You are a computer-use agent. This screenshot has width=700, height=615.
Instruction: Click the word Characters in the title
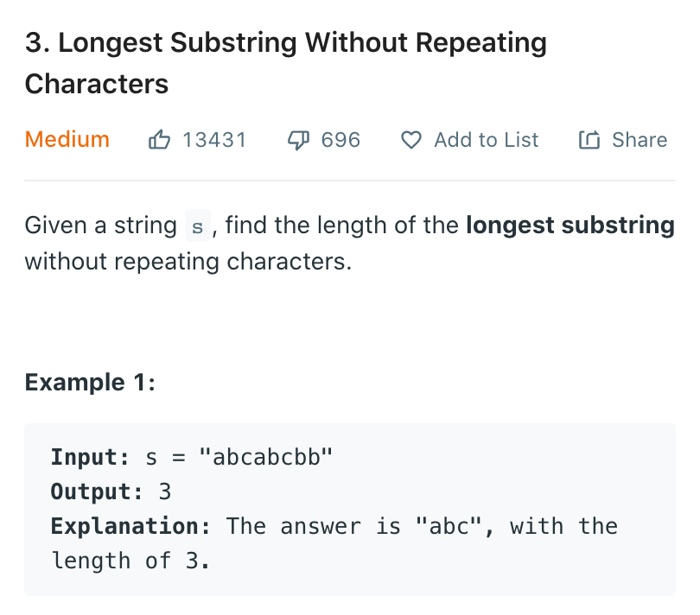pyautogui.click(x=97, y=84)
